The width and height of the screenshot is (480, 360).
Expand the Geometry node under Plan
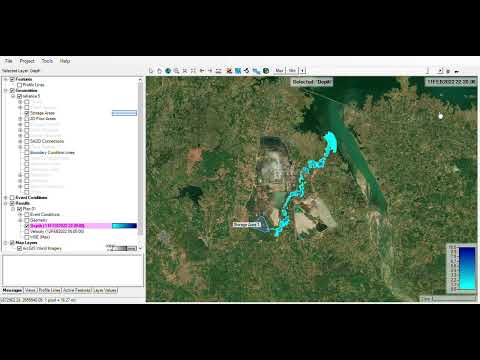(x=20, y=220)
